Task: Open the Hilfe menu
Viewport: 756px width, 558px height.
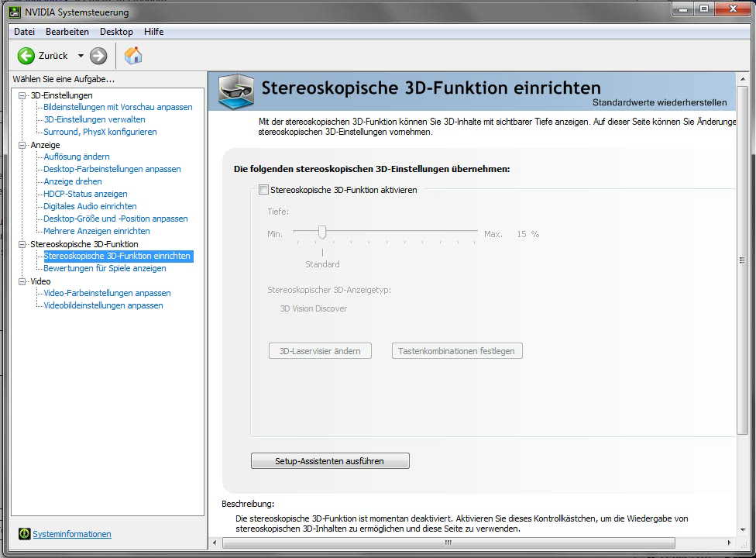Action: [153, 31]
